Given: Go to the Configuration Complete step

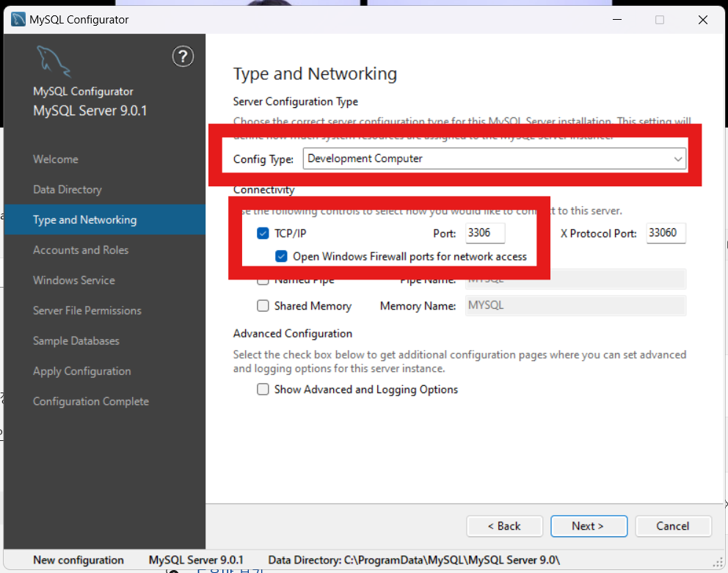Looking at the screenshot, I should (91, 401).
